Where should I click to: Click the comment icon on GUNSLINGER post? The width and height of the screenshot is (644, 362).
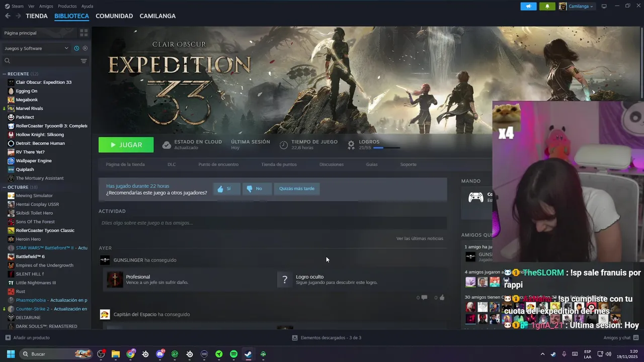coord(424,298)
